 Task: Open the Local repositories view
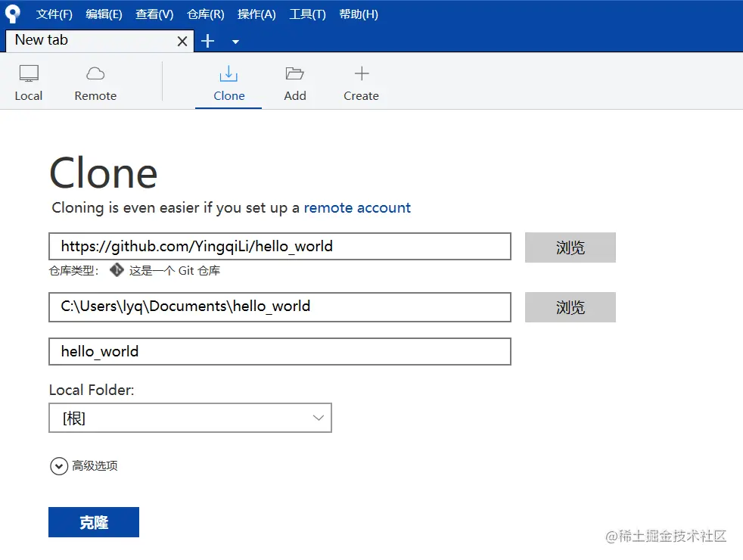(x=29, y=83)
